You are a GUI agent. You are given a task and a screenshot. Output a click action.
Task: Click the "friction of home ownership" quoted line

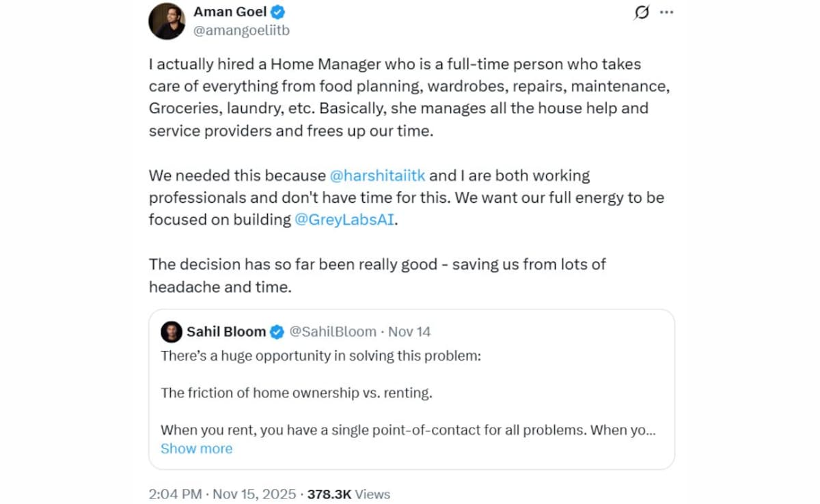tap(296, 393)
